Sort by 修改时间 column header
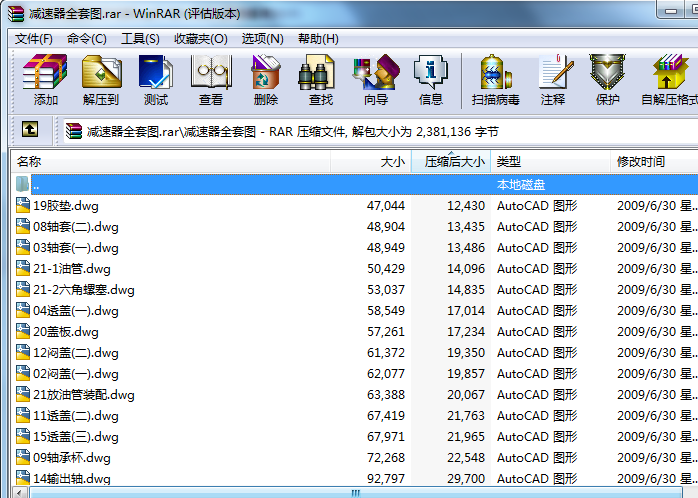 [654, 162]
